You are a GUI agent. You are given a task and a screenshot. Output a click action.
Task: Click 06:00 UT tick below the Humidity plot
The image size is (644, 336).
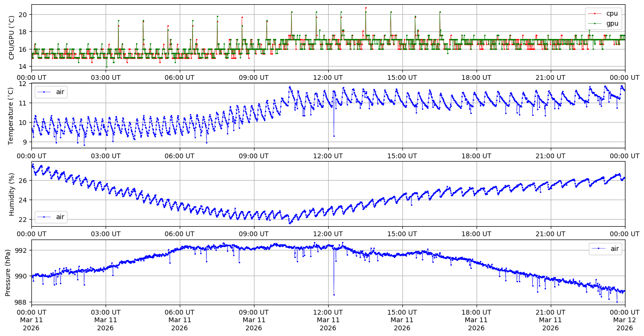click(x=179, y=234)
